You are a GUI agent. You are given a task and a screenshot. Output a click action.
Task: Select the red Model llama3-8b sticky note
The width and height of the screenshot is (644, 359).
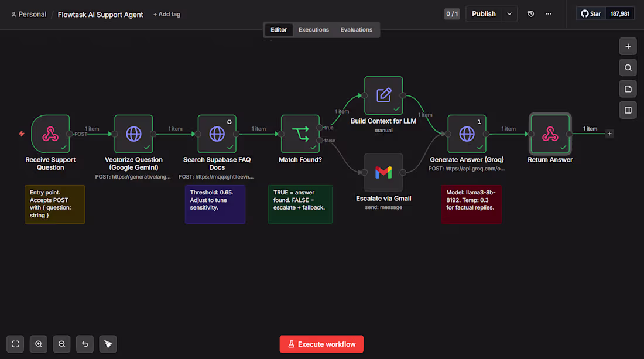coord(471,204)
